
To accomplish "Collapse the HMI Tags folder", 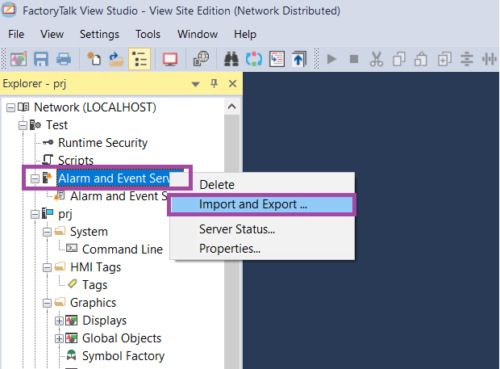I will (47, 267).
